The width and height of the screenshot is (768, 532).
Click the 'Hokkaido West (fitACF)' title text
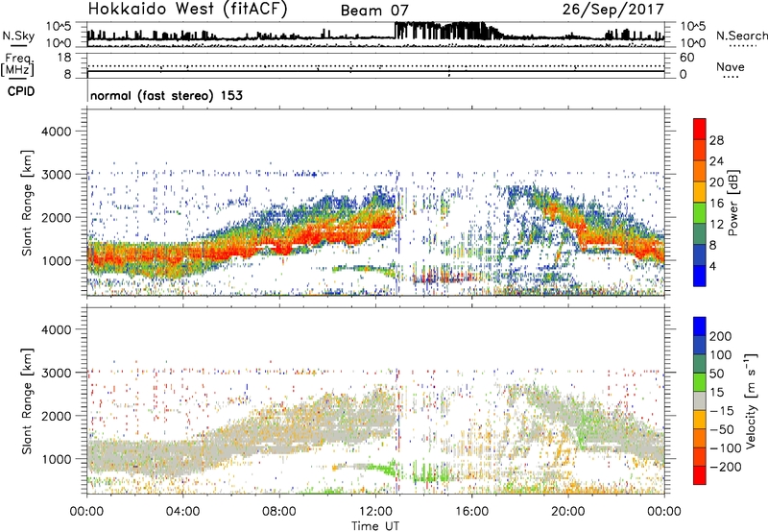click(187, 10)
